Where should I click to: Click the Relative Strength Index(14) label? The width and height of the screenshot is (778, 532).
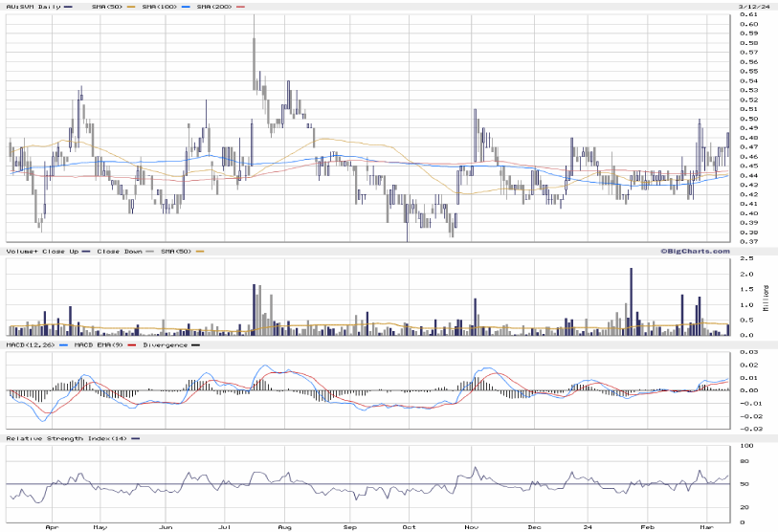[67, 438]
